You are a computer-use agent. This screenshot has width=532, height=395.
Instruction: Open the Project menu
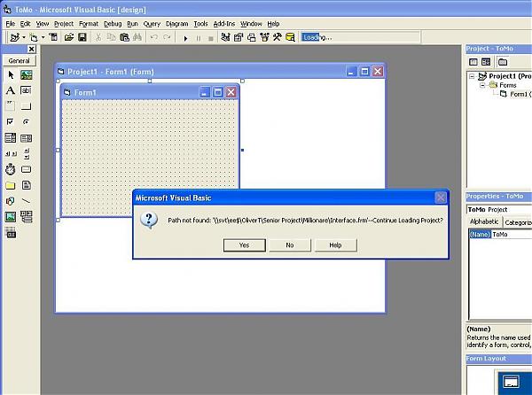(64, 24)
